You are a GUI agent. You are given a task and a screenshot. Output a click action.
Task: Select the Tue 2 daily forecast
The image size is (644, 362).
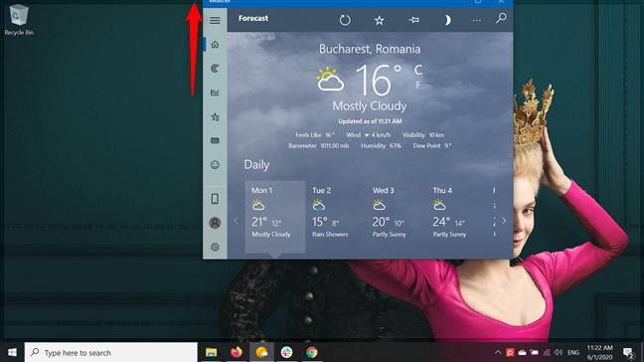(336, 217)
